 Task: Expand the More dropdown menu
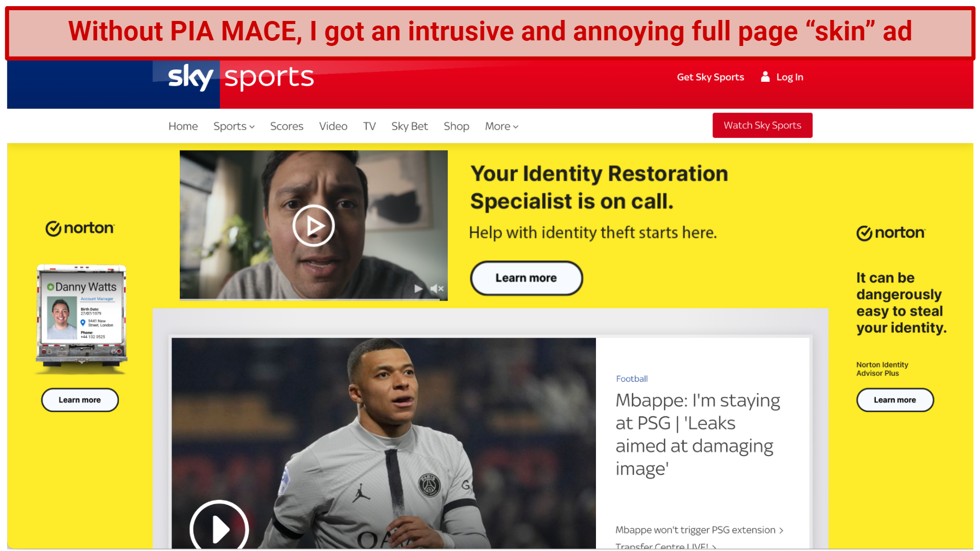pyautogui.click(x=501, y=126)
